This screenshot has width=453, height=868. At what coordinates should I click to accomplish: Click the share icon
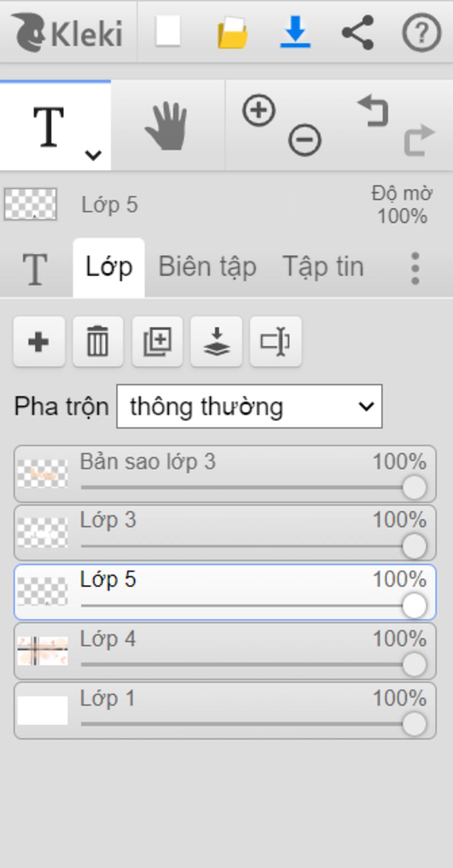358,32
